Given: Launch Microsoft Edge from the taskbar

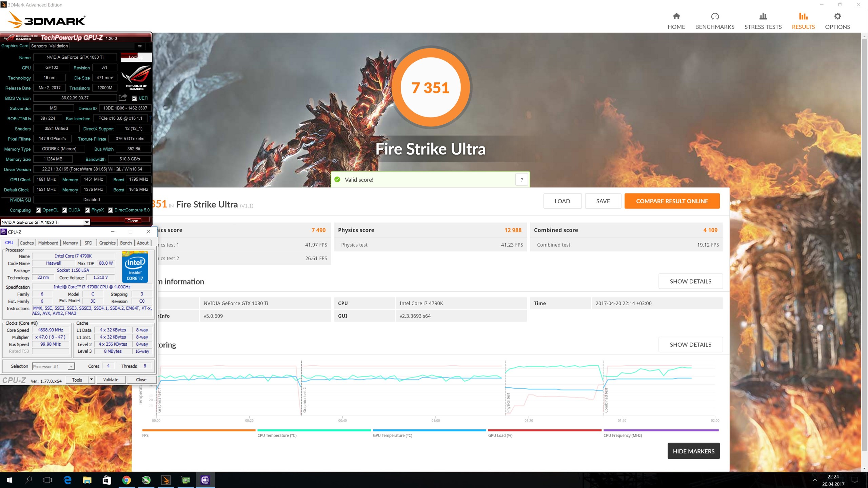Looking at the screenshot, I should (x=67, y=480).
